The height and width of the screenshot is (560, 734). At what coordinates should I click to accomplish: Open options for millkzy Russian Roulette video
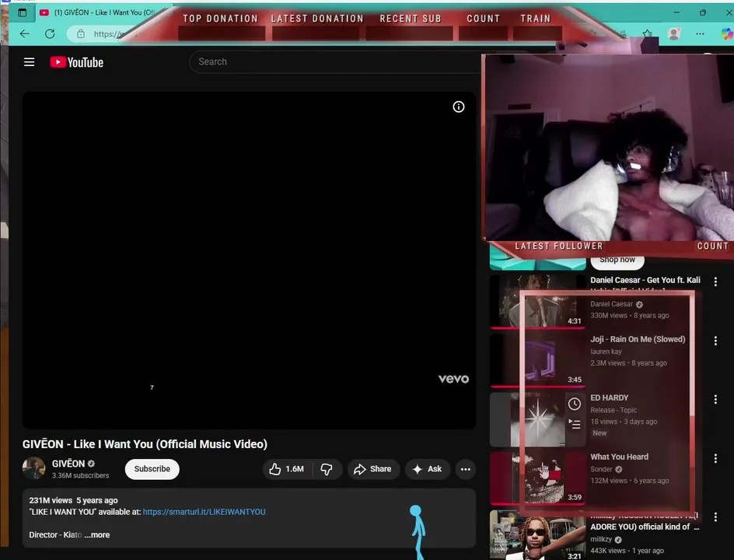click(715, 517)
